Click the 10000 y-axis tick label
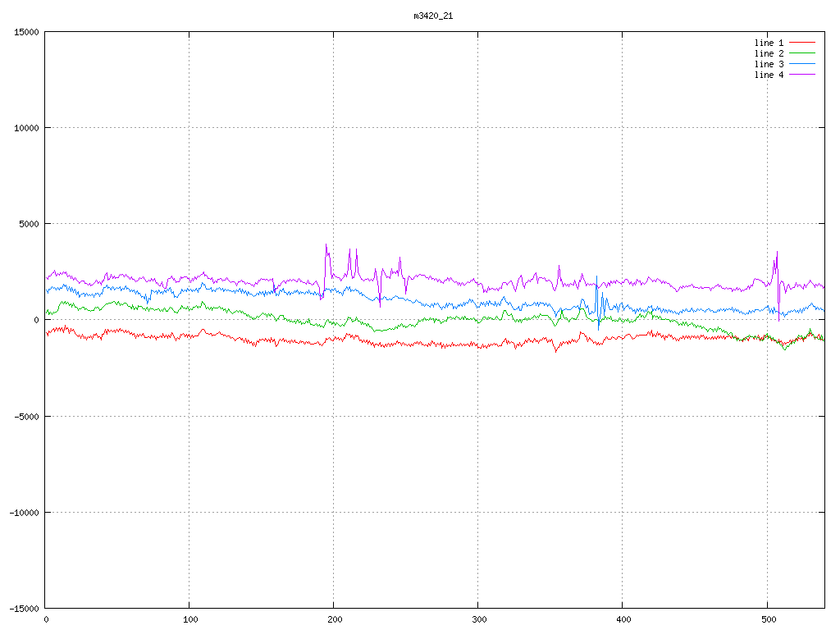 [x=25, y=128]
